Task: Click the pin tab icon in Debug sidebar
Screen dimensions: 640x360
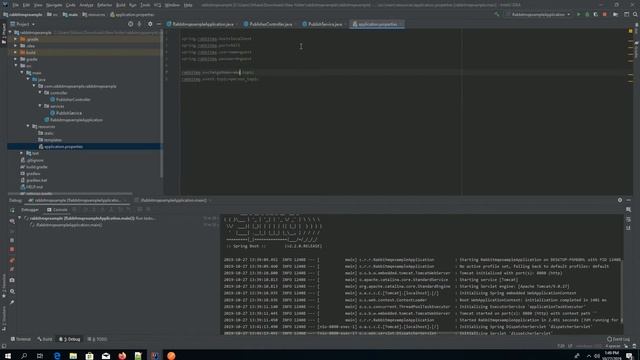Action: (x=12, y=302)
